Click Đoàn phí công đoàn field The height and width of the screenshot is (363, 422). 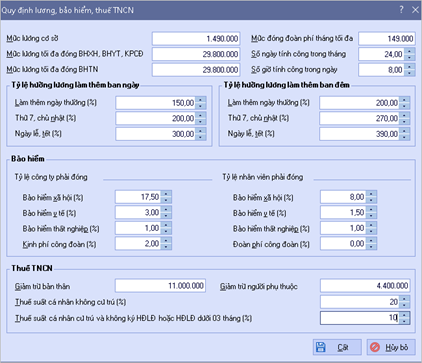tap(343, 244)
